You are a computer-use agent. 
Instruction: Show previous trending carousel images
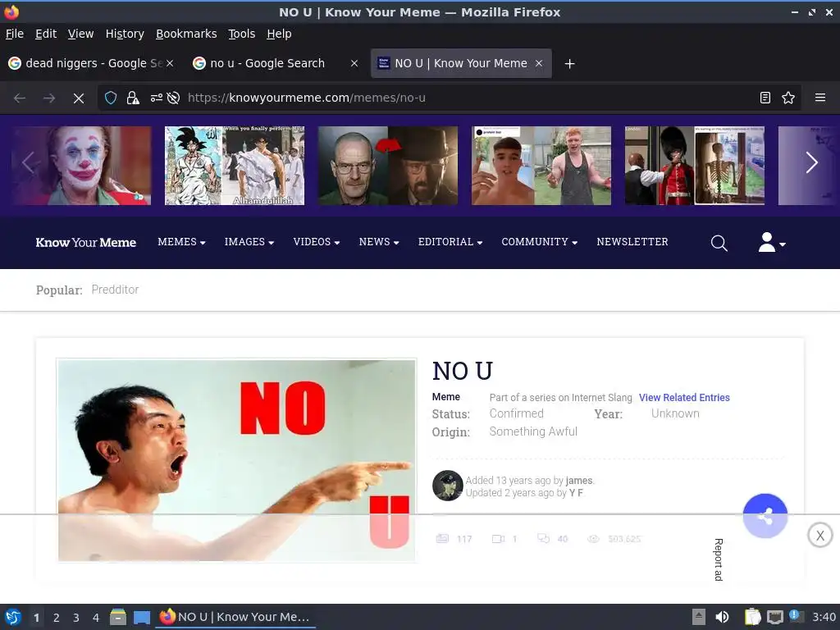point(29,163)
